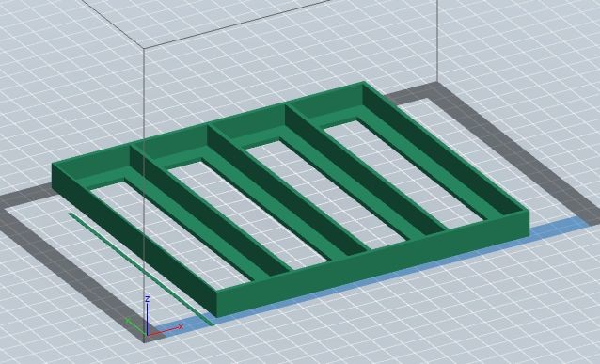
Task: Click the first divider wall from left
Action: [210, 210]
